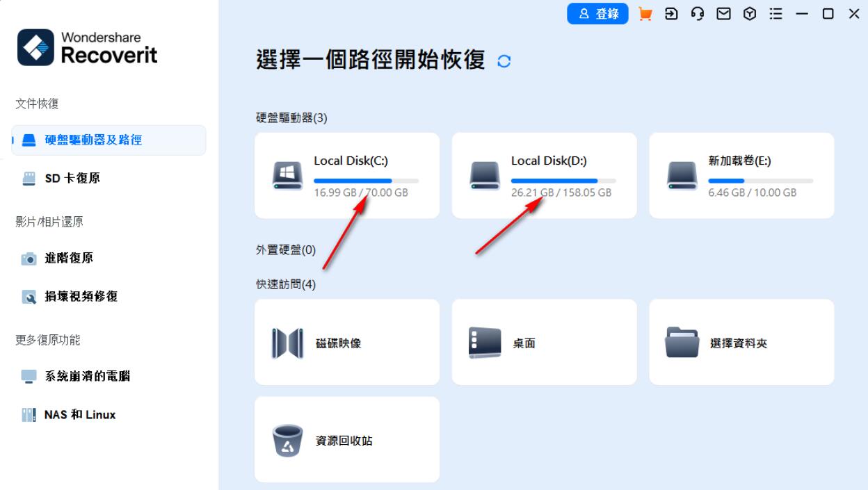Select the Choose Folder option

tap(741, 341)
